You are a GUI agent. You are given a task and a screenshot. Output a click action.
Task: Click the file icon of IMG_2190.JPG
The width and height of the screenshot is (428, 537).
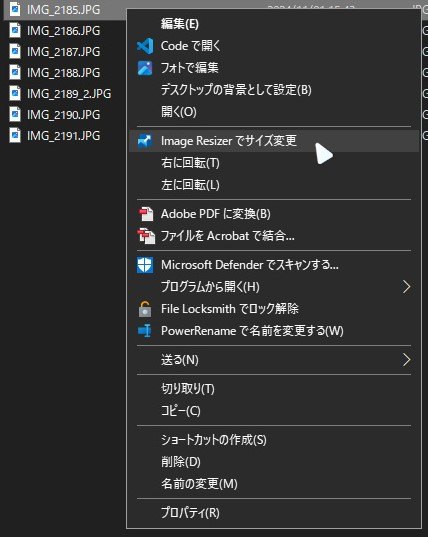[15, 114]
